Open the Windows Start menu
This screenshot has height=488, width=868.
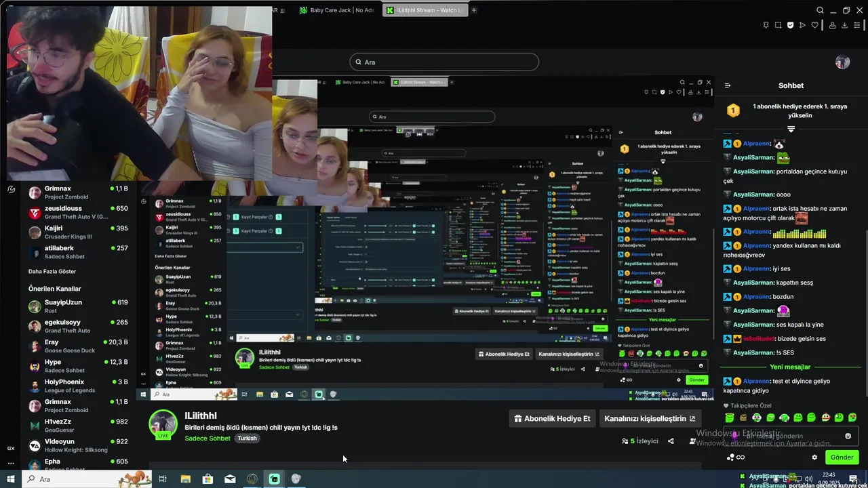click(x=11, y=479)
